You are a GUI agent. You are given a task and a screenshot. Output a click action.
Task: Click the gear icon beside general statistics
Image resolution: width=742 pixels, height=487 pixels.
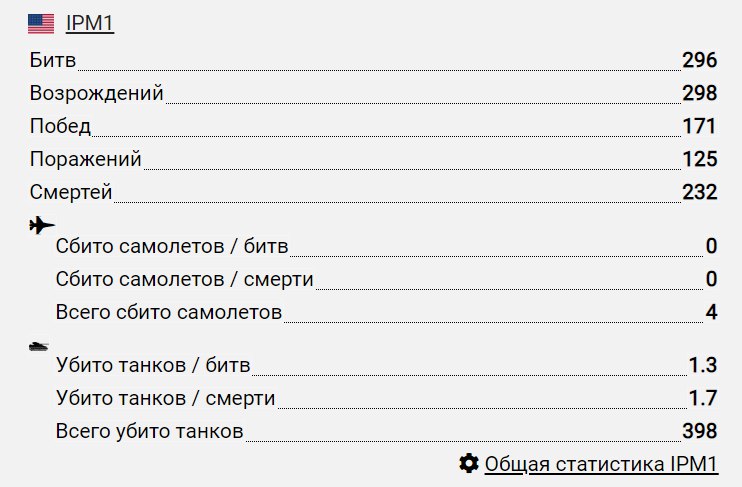[x=468, y=463]
